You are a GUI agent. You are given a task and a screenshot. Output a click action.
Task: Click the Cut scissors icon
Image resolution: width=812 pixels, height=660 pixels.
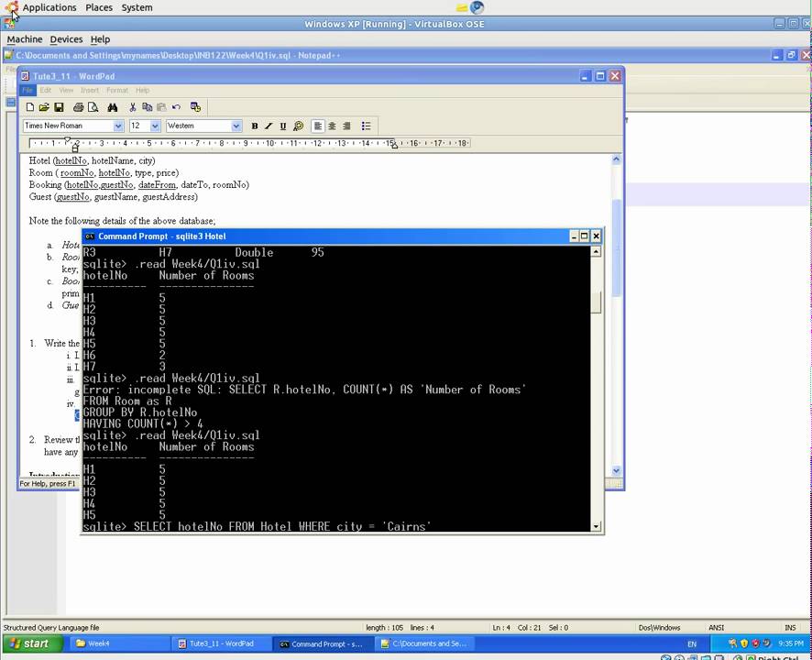[133, 107]
